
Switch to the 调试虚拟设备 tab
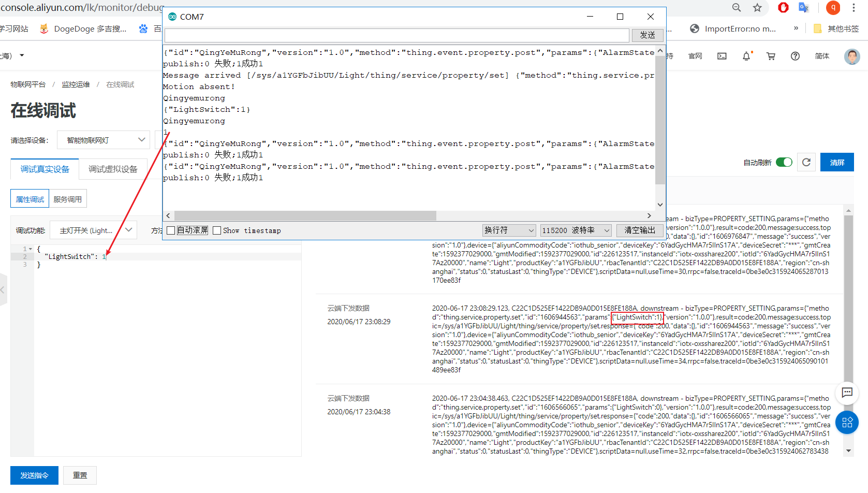113,169
